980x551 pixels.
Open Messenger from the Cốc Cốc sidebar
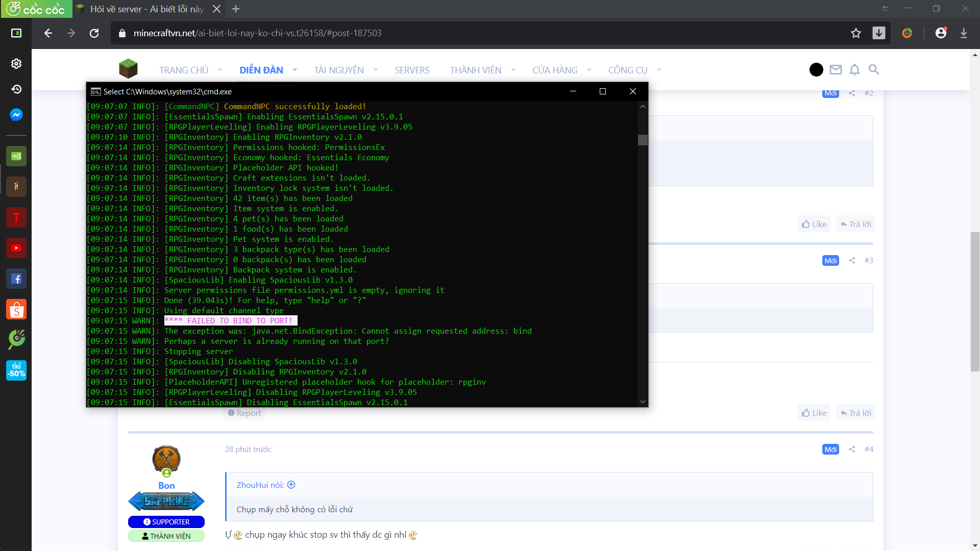point(16,115)
